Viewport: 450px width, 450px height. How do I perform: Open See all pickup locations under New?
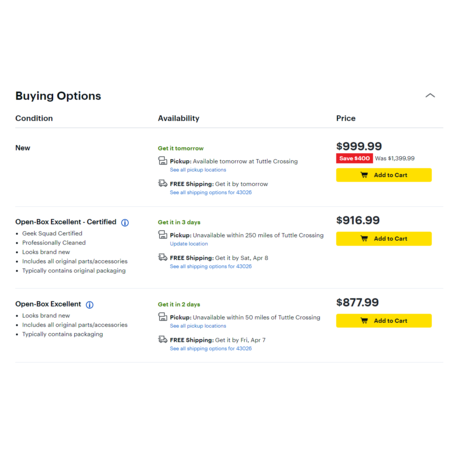coord(198,170)
